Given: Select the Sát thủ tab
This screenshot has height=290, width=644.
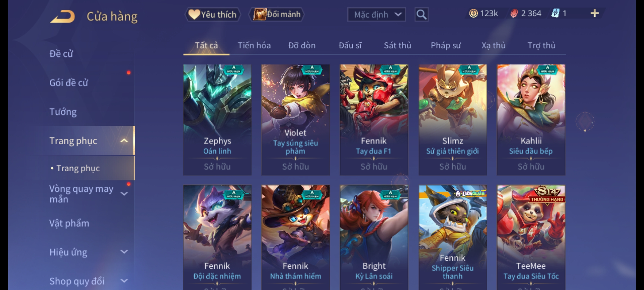Looking at the screenshot, I should (397, 45).
